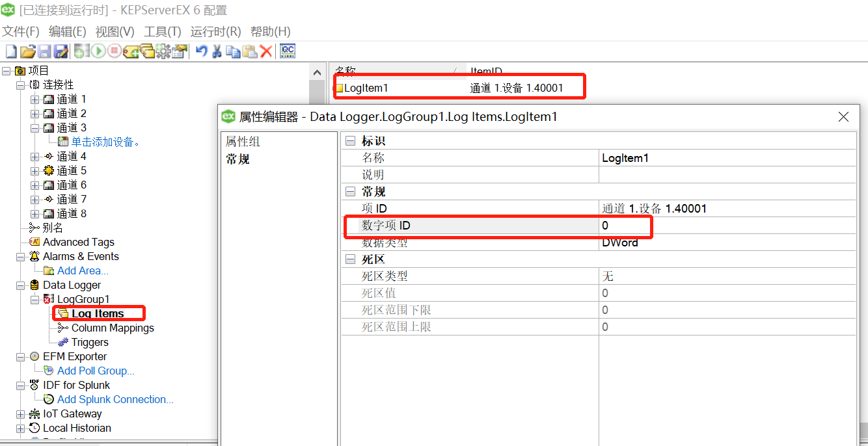This screenshot has height=446, width=868.
Task: Collapse the 连接性 tree node
Action: [x=20, y=85]
